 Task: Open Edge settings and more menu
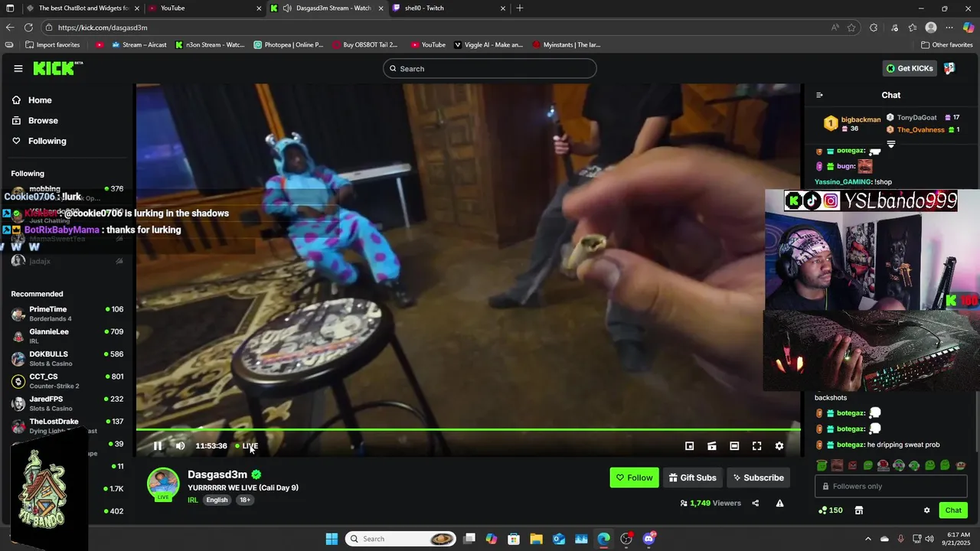pyautogui.click(x=949, y=28)
